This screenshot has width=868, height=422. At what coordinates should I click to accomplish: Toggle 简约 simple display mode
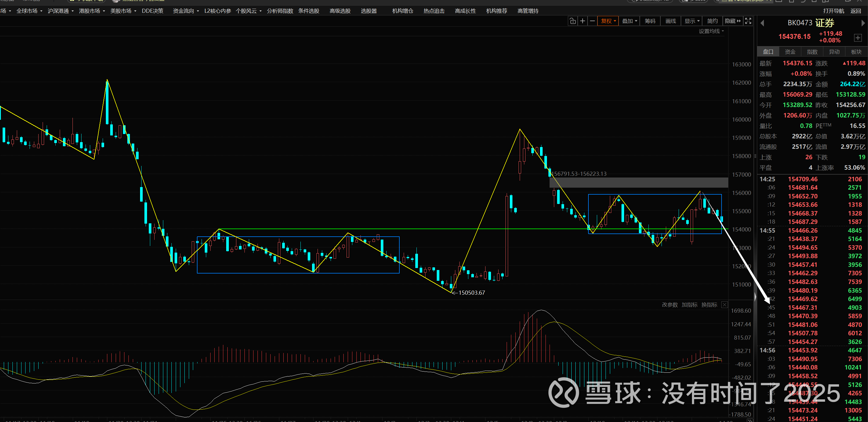coord(712,21)
